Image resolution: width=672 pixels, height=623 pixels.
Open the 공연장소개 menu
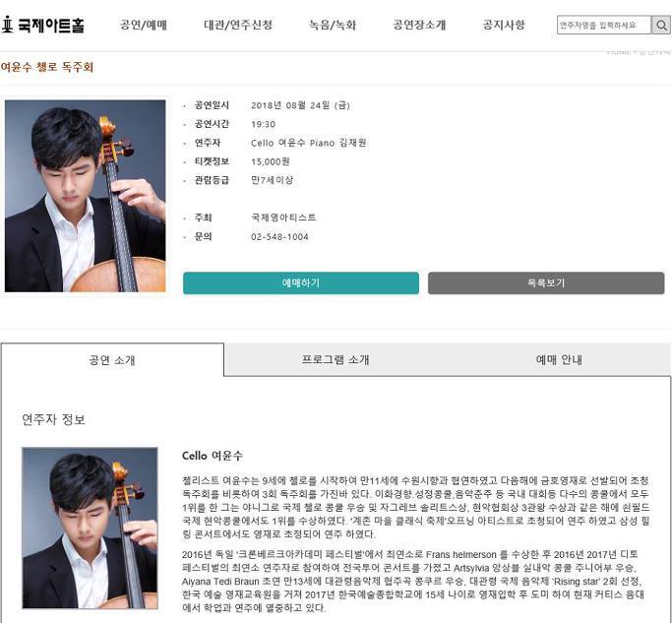(419, 25)
